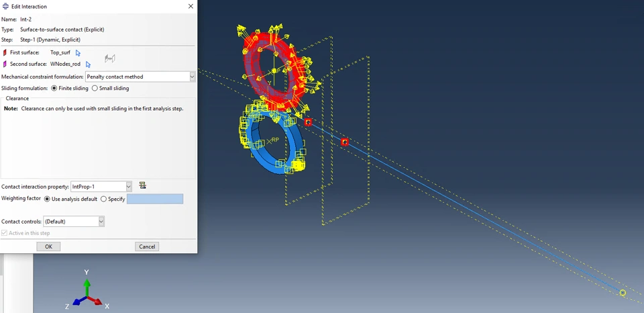Click the Edit Interaction window icon
This screenshot has width=644, height=313.
pyautogui.click(x=5, y=6)
